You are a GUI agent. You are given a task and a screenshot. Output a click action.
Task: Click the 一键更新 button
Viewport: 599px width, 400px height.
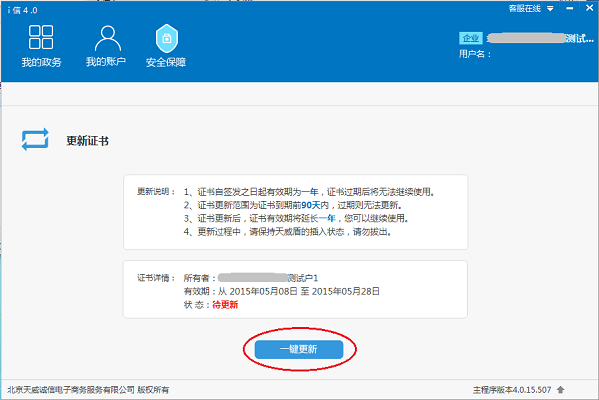tap(299, 349)
